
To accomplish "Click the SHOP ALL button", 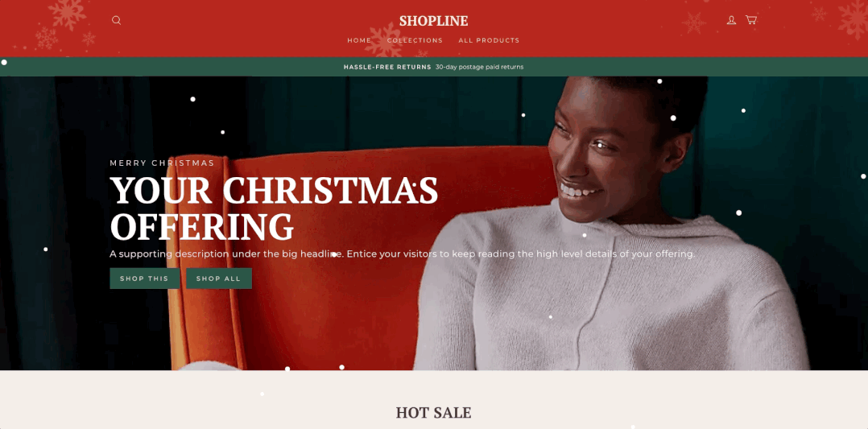I will (219, 278).
